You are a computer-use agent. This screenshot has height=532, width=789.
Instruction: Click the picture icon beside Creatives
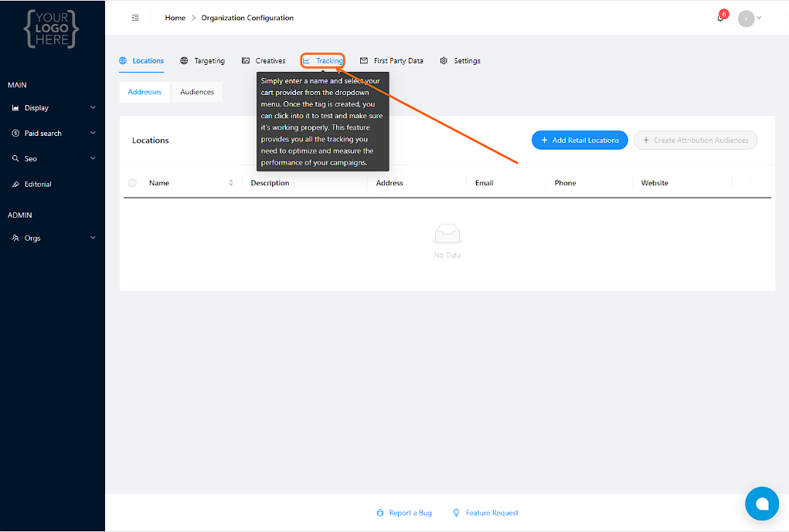[x=246, y=61]
